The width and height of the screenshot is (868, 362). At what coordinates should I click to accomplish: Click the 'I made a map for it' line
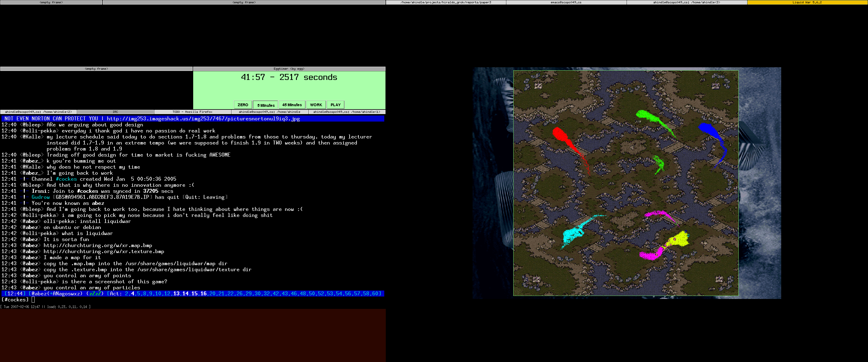coord(72,258)
